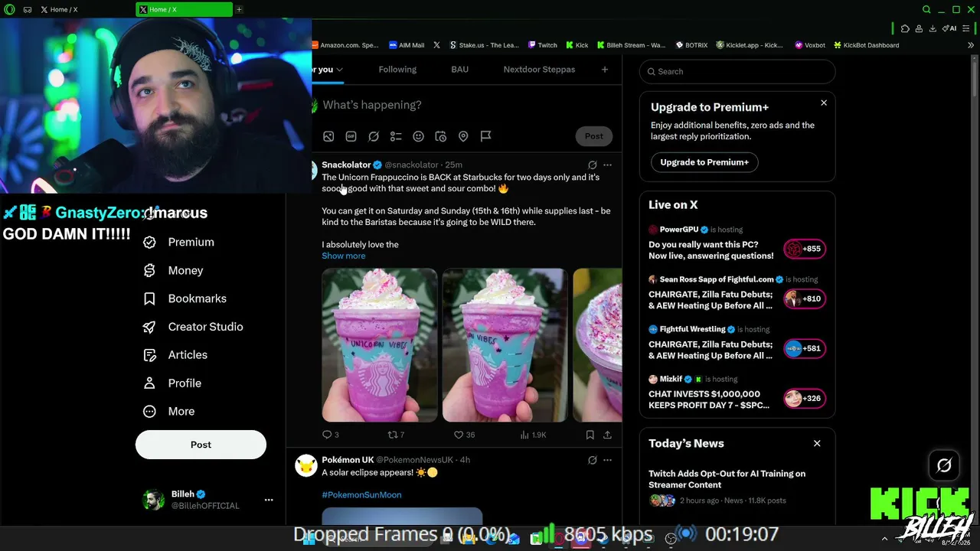
Task: Go to Bookmarks in the sidebar
Action: point(185,299)
